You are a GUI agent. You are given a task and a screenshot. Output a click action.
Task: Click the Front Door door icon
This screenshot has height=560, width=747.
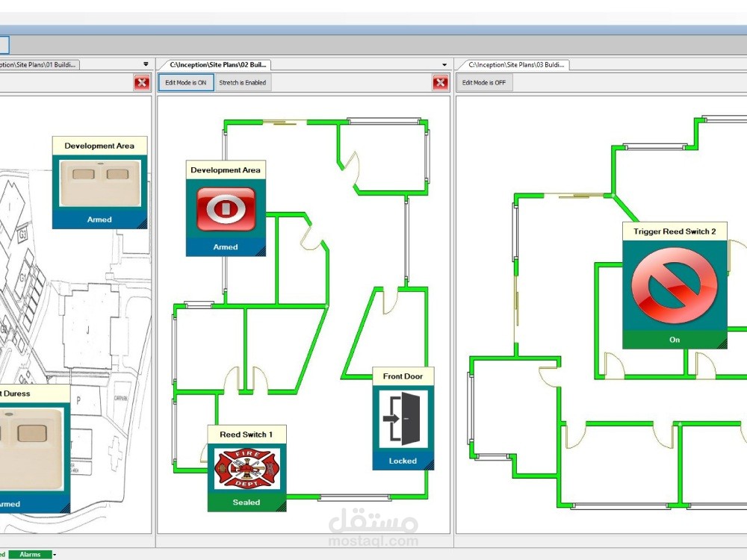coord(403,419)
